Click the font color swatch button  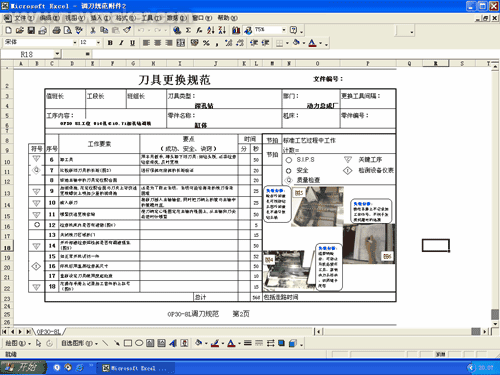tap(312, 43)
